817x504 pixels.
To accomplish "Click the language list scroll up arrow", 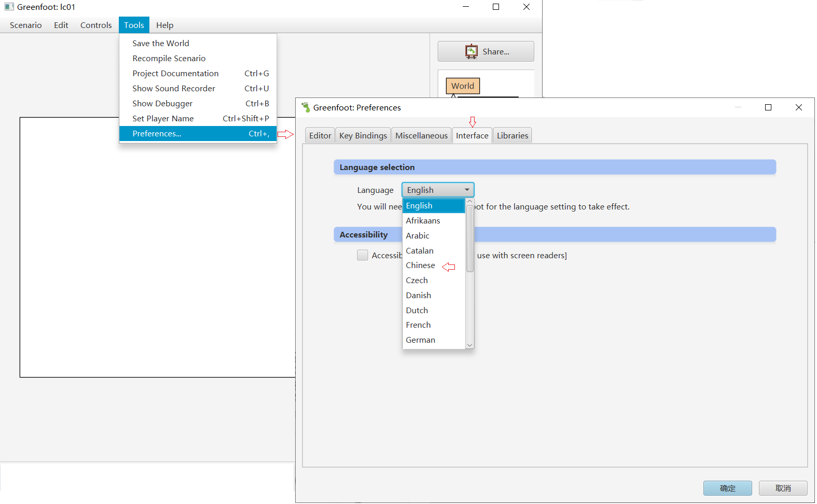I will click(x=470, y=201).
